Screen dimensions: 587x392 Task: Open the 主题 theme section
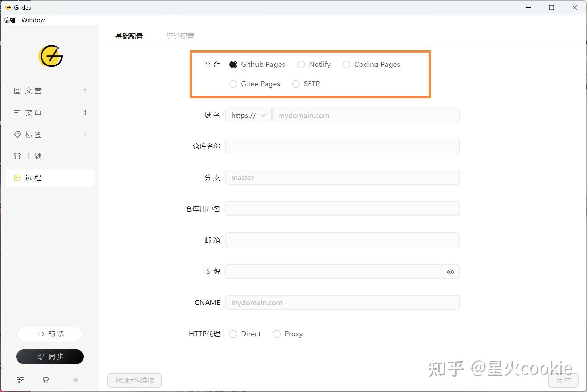[50, 156]
